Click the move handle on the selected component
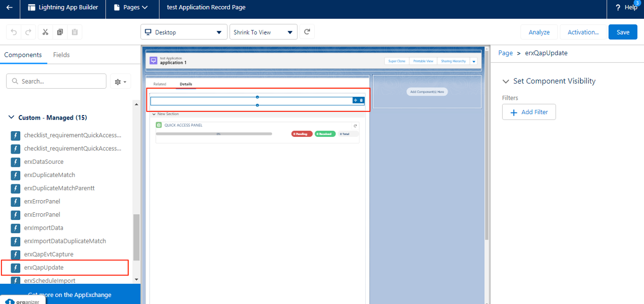The image size is (644, 304). pos(355,100)
